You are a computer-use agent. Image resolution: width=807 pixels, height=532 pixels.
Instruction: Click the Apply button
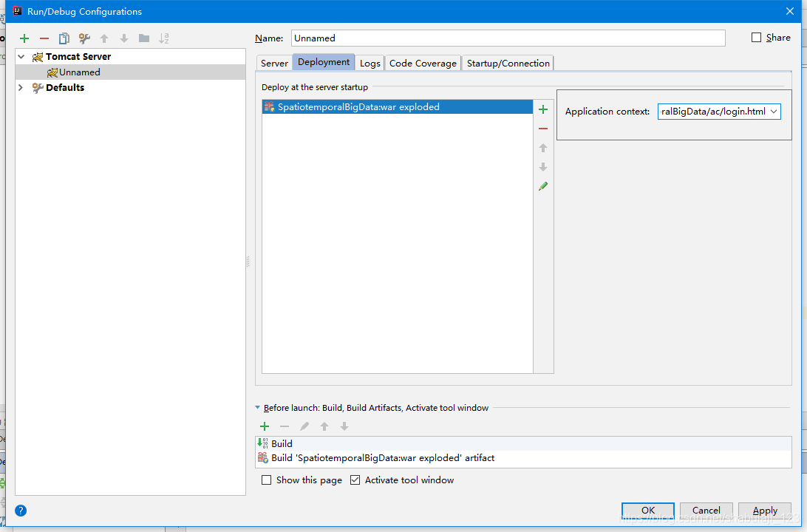click(x=765, y=511)
